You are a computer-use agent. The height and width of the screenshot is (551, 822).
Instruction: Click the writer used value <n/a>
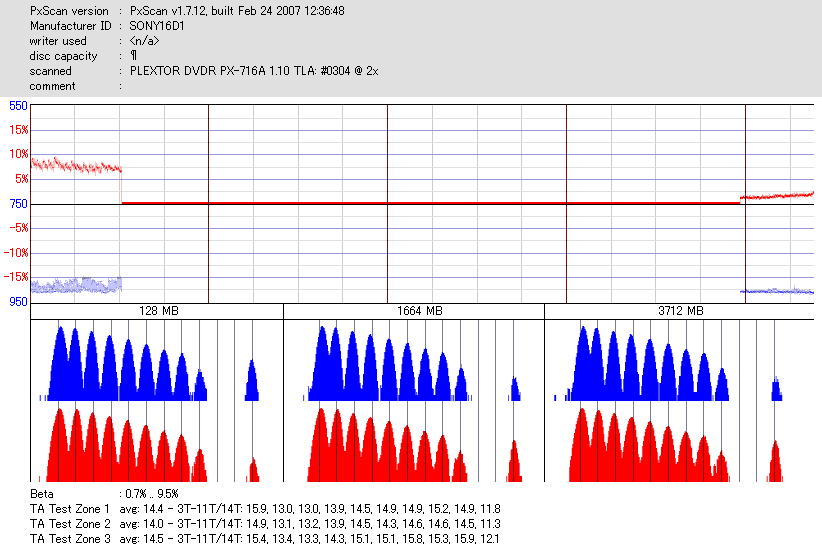144,41
